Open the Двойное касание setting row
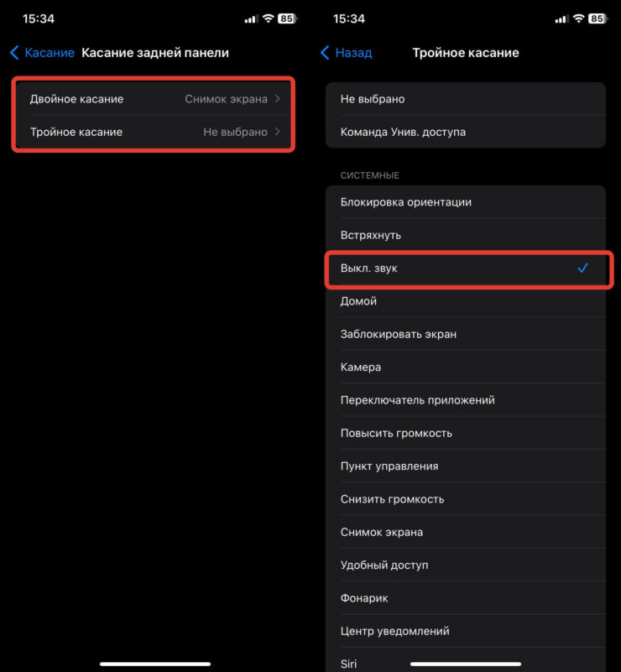The width and height of the screenshot is (621, 672). (x=154, y=99)
